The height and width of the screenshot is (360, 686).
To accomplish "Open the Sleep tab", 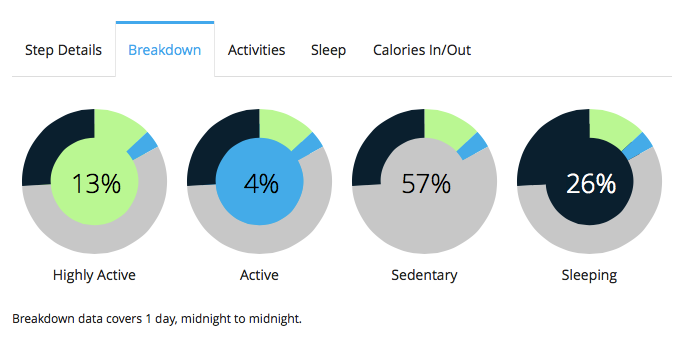I will point(328,50).
